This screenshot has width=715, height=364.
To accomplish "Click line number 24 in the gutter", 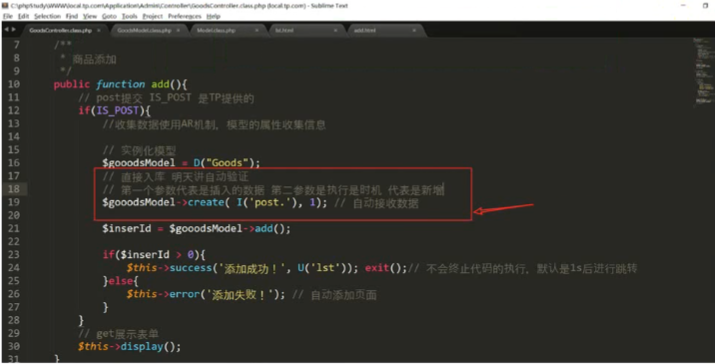I will pyautogui.click(x=14, y=267).
